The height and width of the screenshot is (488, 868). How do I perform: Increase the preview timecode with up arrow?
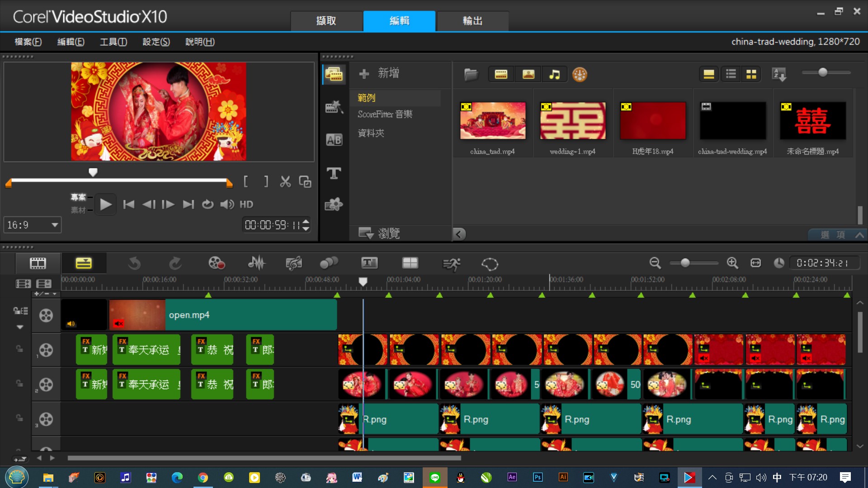click(x=306, y=222)
